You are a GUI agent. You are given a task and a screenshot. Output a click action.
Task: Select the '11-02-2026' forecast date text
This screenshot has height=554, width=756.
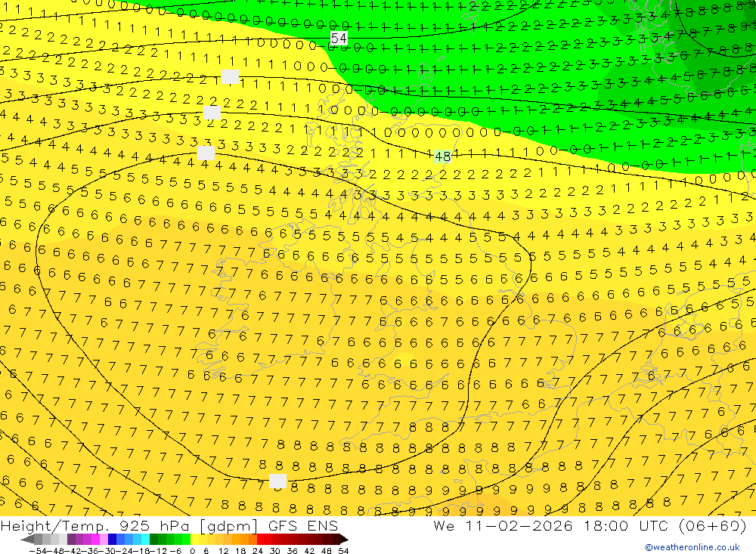point(519,526)
